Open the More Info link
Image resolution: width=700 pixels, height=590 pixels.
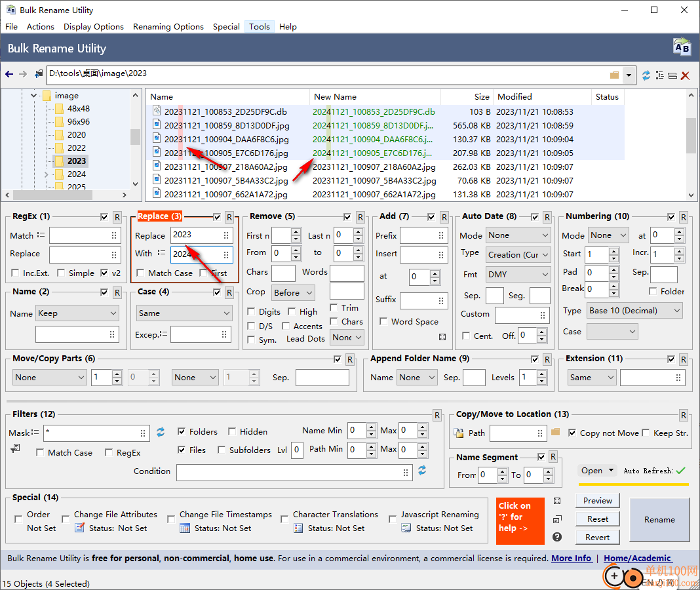(572, 559)
